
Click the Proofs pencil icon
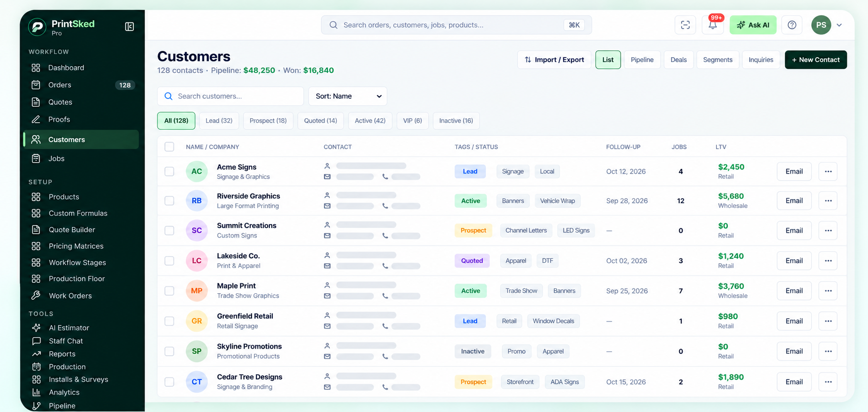[36, 119]
